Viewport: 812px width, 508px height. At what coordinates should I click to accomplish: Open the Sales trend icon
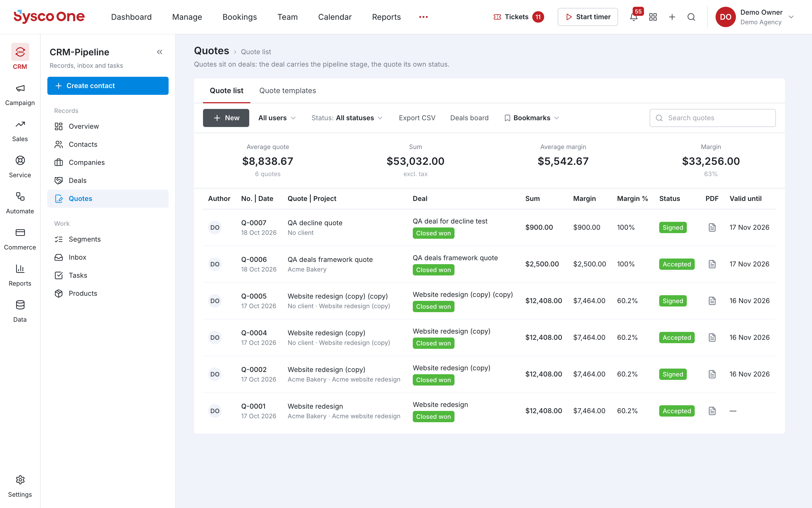(x=20, y=124)
